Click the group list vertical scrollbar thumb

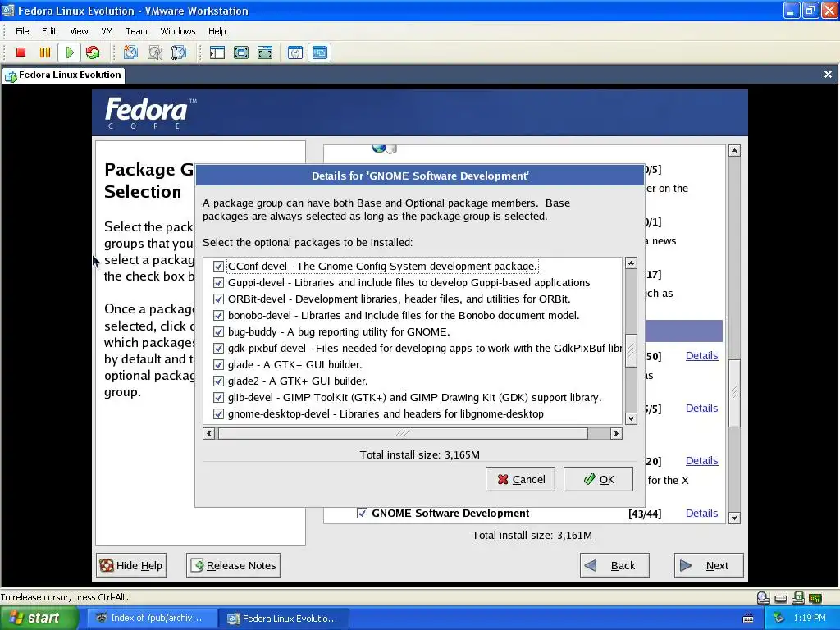[734, 393]
